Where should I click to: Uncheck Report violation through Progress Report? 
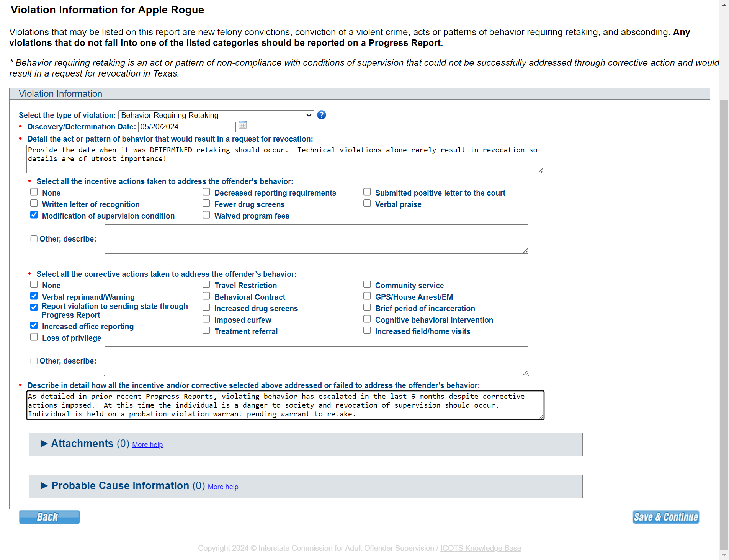point(34,307)
